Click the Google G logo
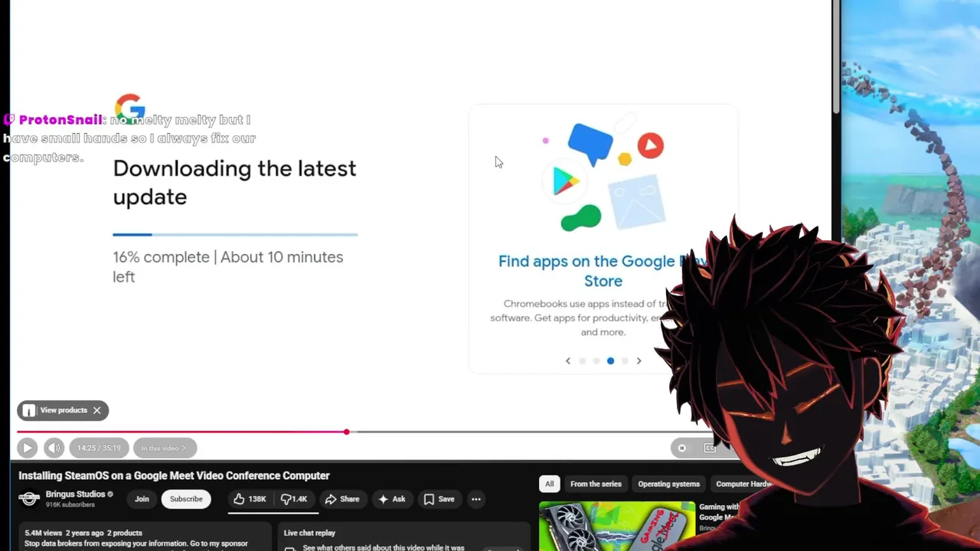This screenshot has height=551, width=980. coord(130,108)
